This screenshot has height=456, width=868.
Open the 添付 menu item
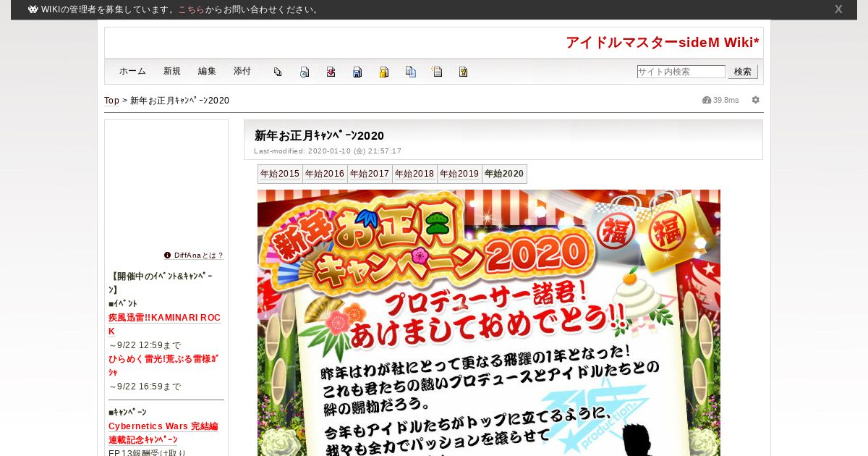click(242, 72)
